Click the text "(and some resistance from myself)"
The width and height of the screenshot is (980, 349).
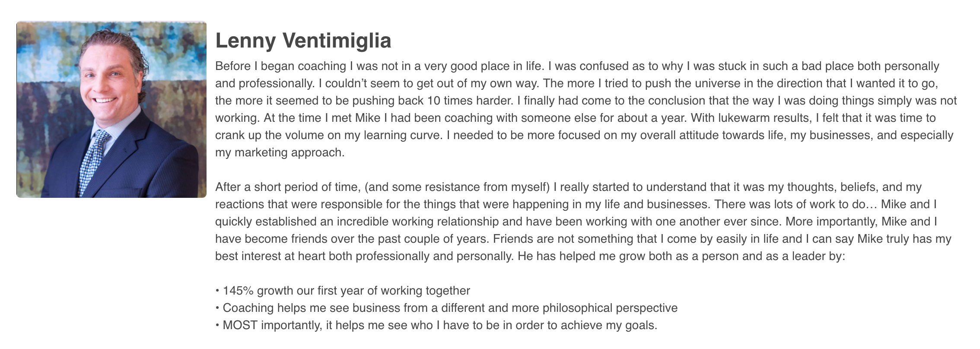[457, 187]
